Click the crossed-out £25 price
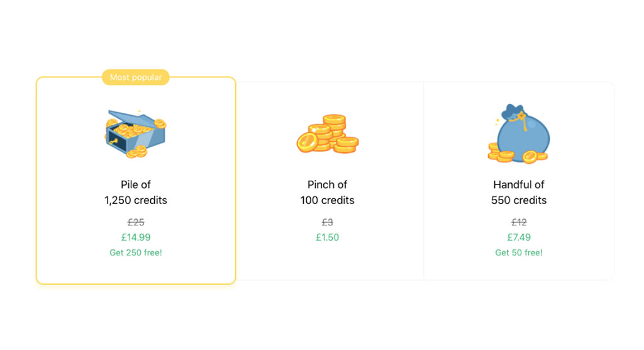Image resolution: width=644 pixels, height=350 pixels. 136,222
